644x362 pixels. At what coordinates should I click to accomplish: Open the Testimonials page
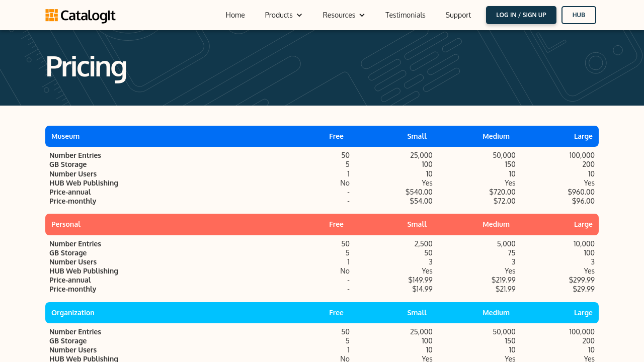[x=405, y=15]
